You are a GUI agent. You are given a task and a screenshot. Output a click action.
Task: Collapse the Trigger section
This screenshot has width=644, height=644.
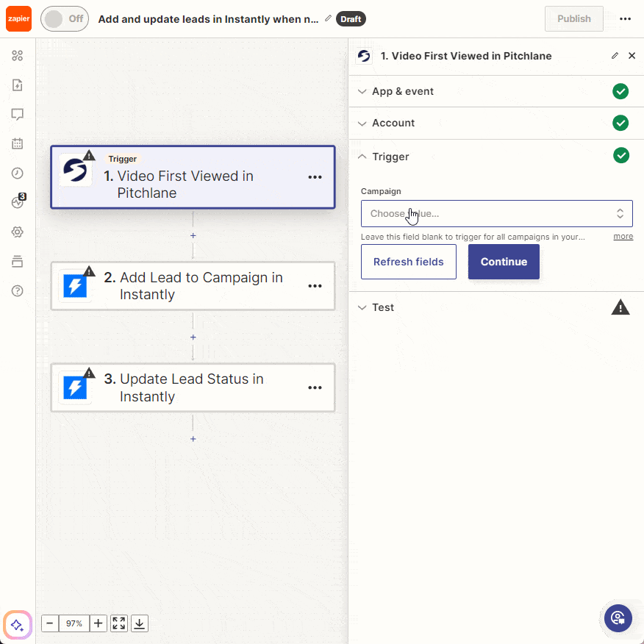[496, 156]
